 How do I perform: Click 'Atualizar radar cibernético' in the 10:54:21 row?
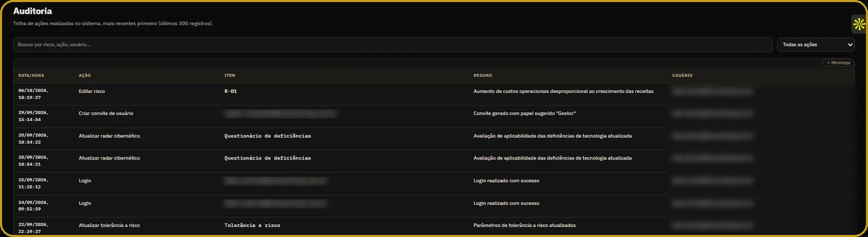coord(109,158)
